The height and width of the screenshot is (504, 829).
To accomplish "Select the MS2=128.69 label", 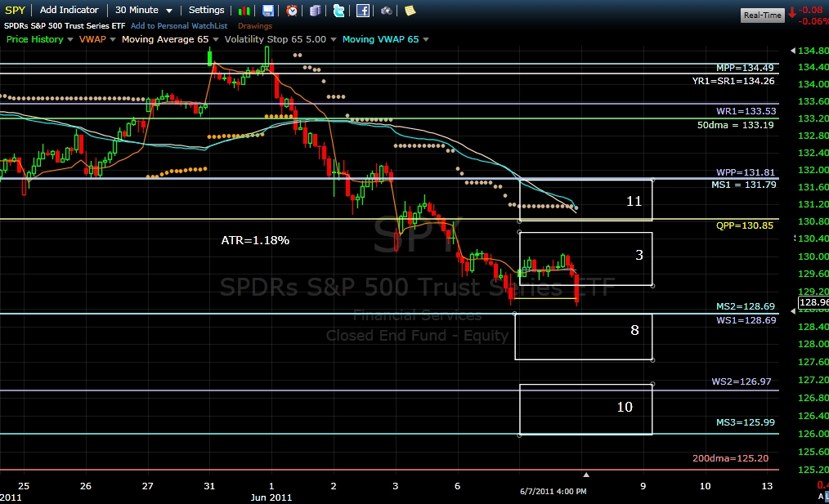I will pos(746,306).
